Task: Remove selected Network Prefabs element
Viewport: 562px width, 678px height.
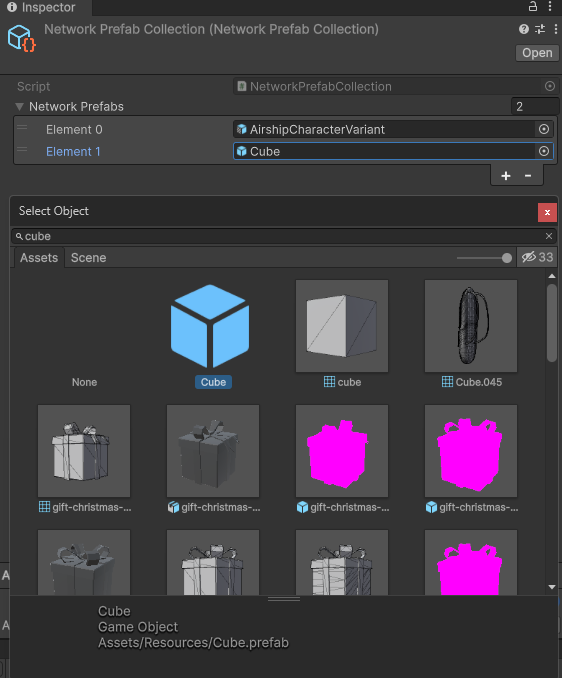Action: click(x=528, y=176)
